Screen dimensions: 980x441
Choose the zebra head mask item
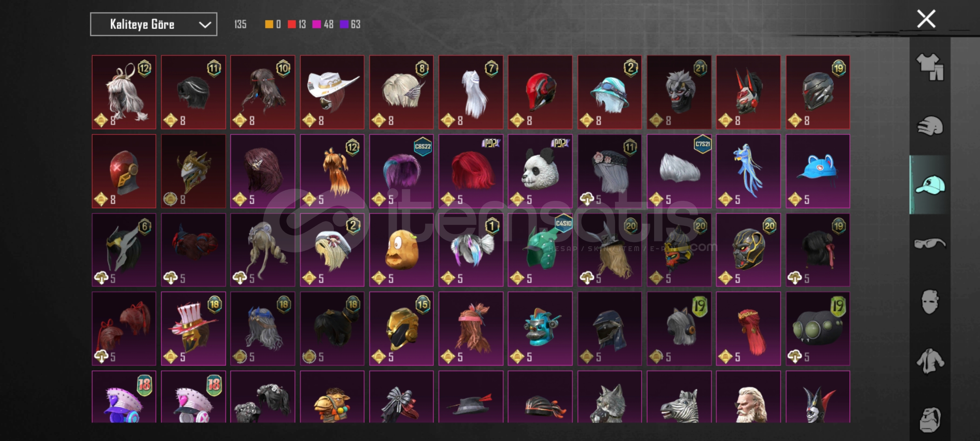coord(679,396)
